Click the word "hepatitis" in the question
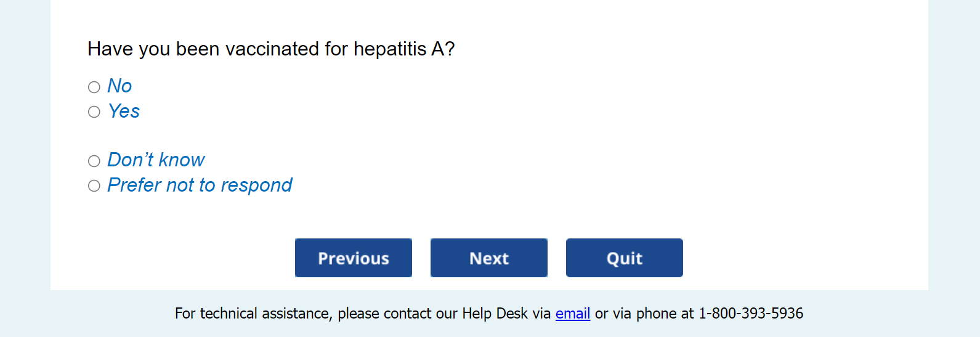The height and width of the screenshot is (337, 980). tap(390, 49)
